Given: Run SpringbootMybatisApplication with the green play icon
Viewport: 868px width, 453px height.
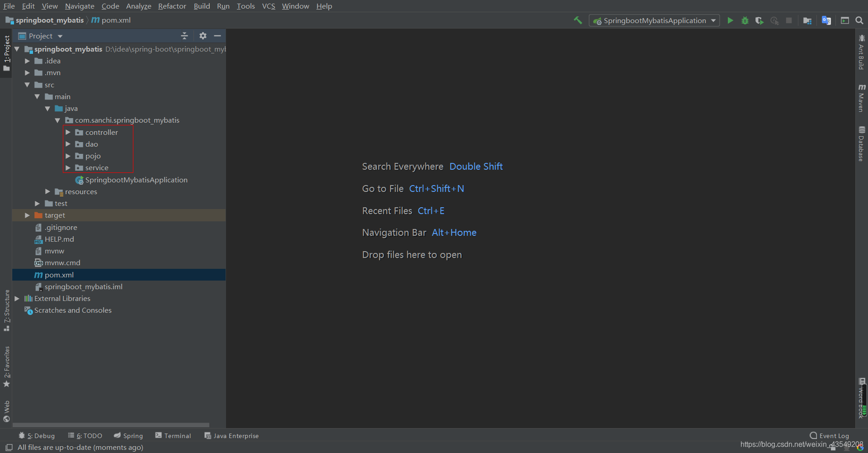Looking at the screenshot, I should click(730, 20).
